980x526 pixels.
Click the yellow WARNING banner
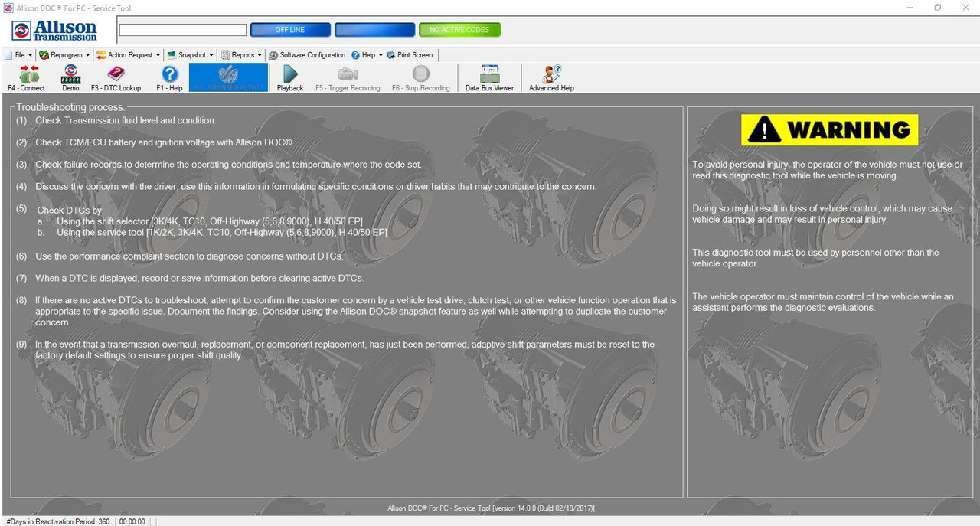pos(829,129)
